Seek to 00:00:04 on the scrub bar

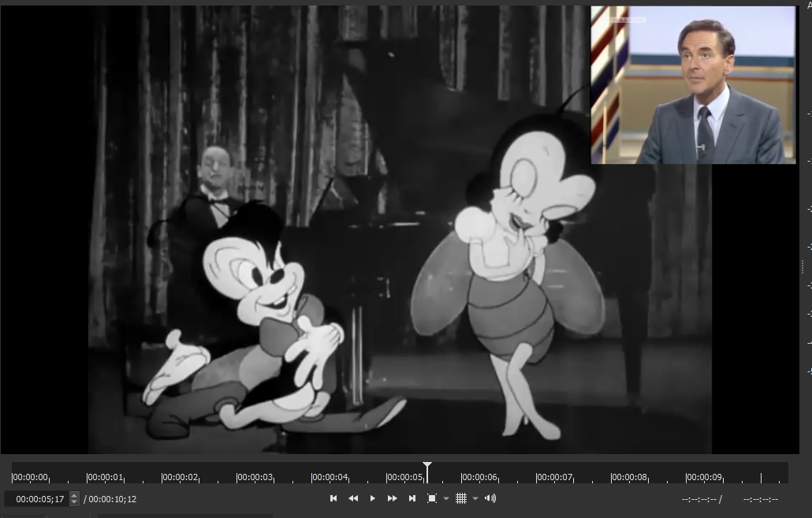[330, 477]
